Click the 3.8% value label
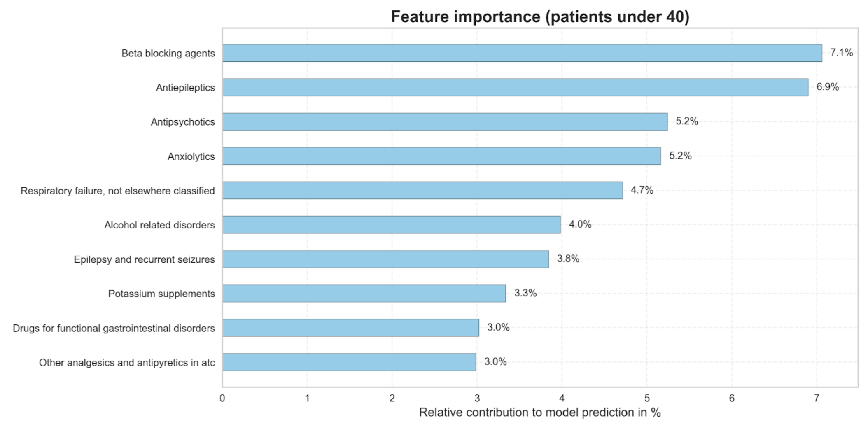This screenshot has height=429, width=868. coord(568,259)
